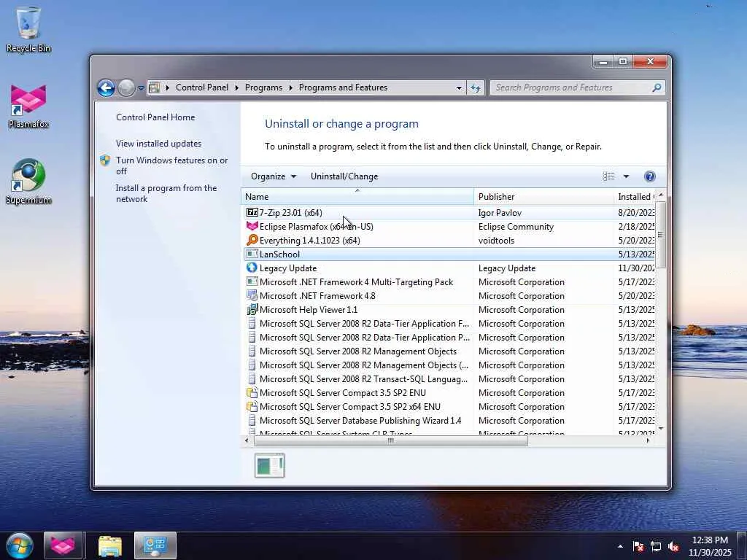Viewport: 747px width, 560px height.
Task: Click the vertical scrollbar thumb
Action: pos(659,235)
